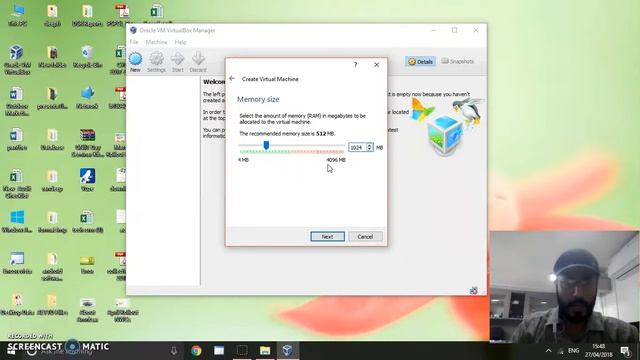
Task: Click inside the memory size value field
Action: click(x=357, y=147)
